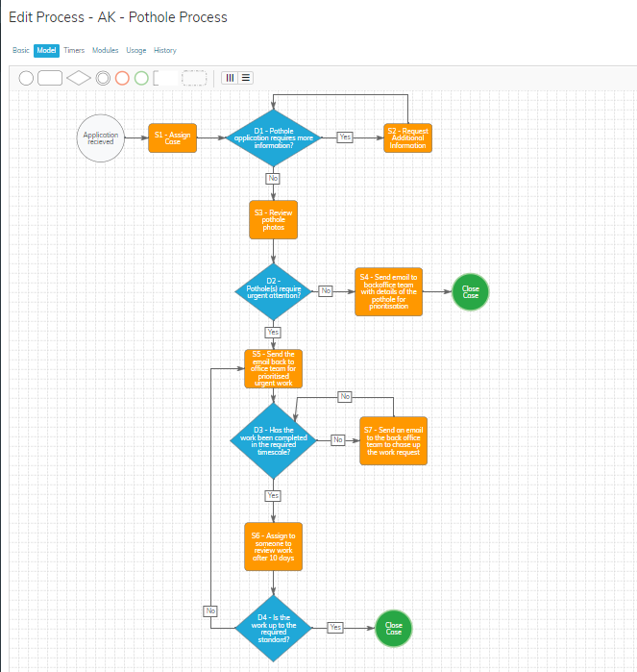Select the S2 - Request Additional Information step

pyautogui.click(x=407, y=138)
